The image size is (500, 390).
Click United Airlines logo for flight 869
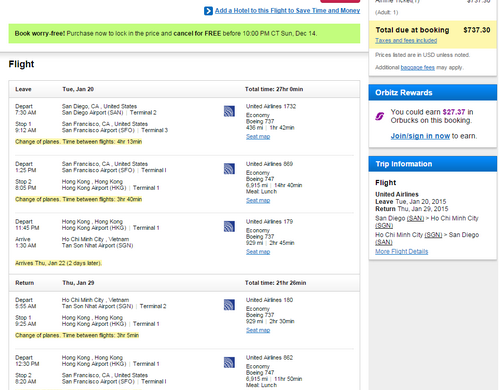[x=229, y=169]
